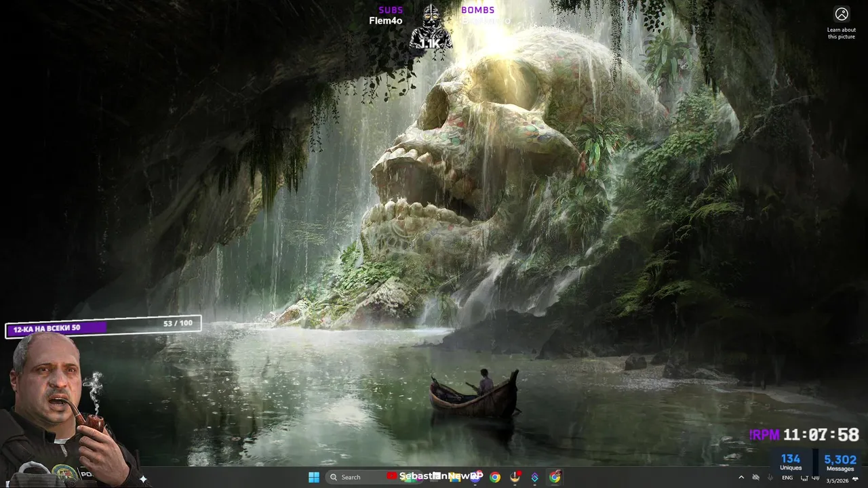Expand the hidden system tray icons chevron
This screenshot has width=868, height=488.
[741, 478]
